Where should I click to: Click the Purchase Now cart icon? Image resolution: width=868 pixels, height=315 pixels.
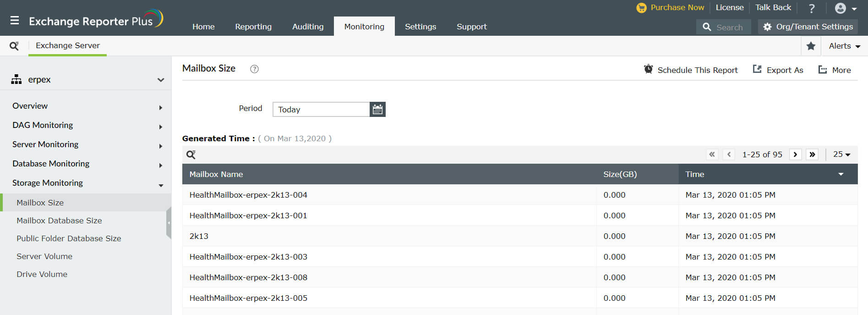click(x=641, y=8)
